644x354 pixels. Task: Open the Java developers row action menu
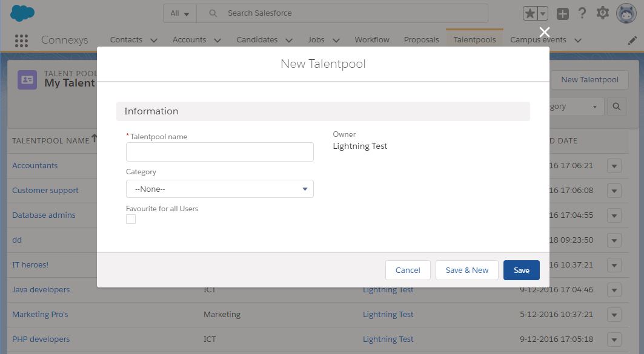point(614,290)
